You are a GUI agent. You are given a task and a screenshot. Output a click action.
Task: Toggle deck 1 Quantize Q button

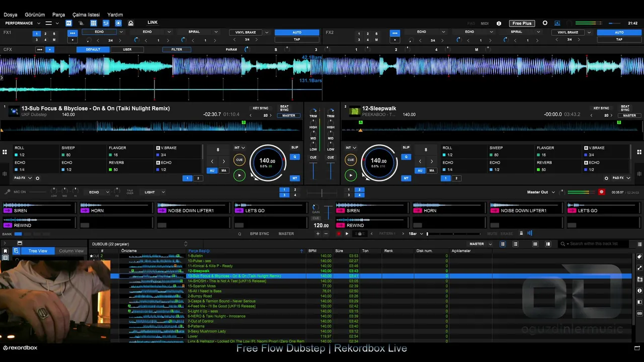pos(295,157)
